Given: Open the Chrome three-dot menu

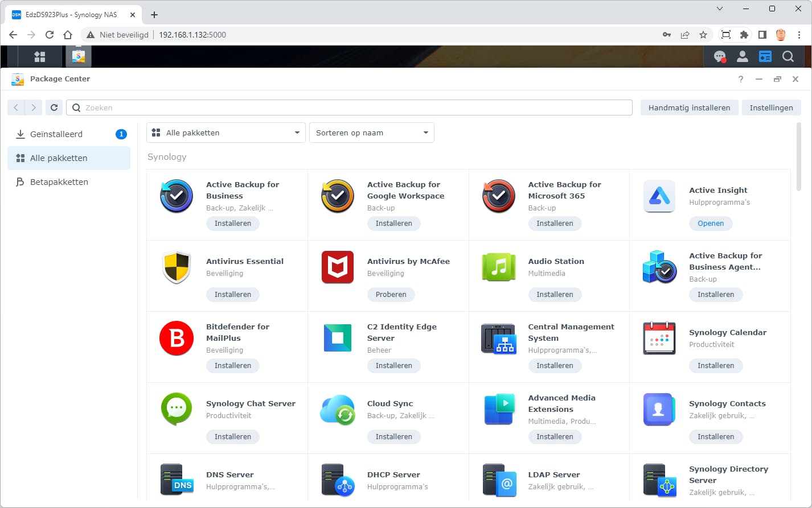Looking at the screenshot, I should (x=799, y=35).
